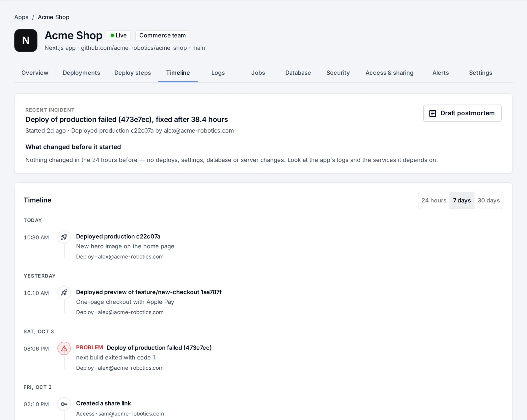Click the Draft postmortem button
The width and height of the screenshot is (527, 420).
click(x=462, y=113)
